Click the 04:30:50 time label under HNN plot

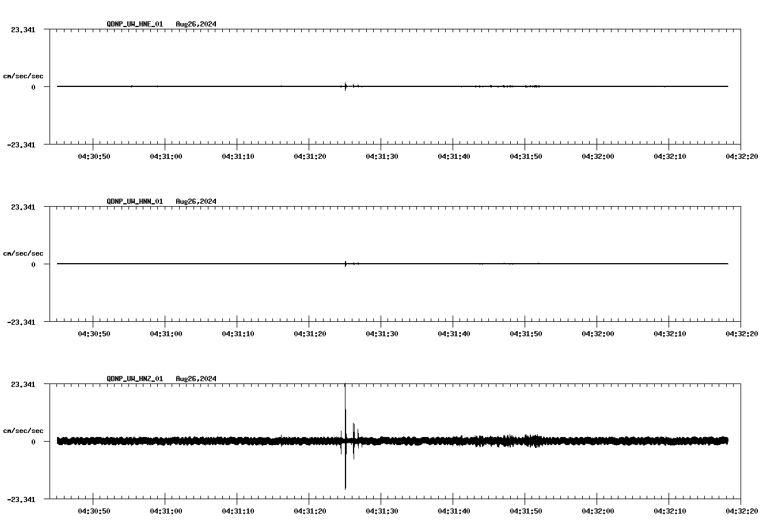tap(94, 334)
